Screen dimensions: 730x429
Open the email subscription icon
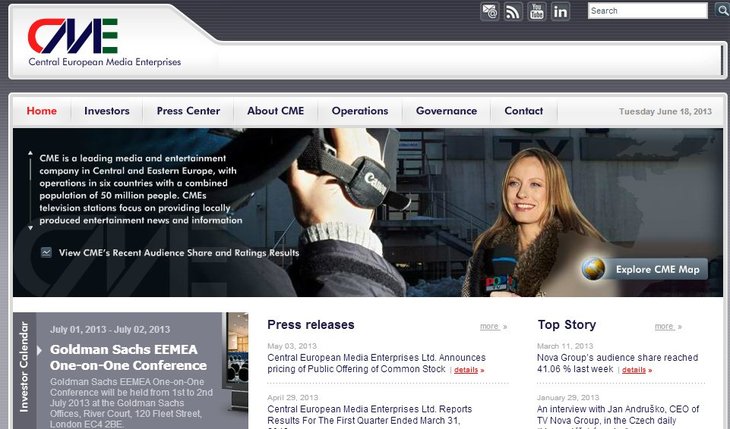(x=489, y=12)
